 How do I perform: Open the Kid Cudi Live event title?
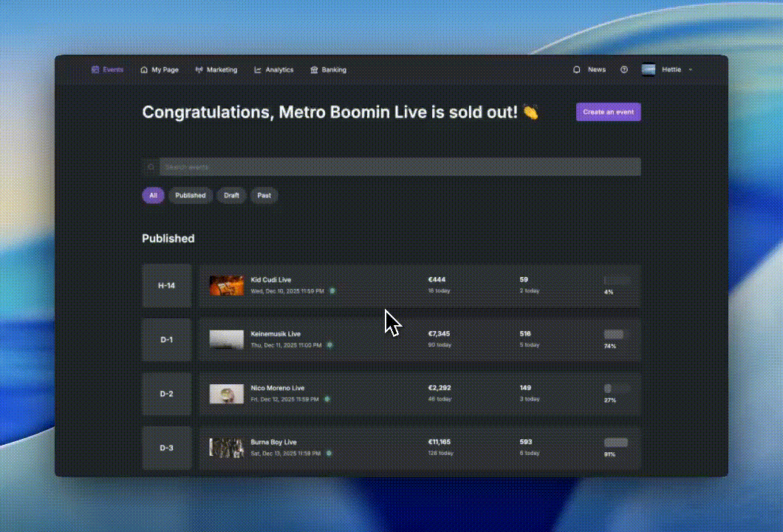pos(270,280)
